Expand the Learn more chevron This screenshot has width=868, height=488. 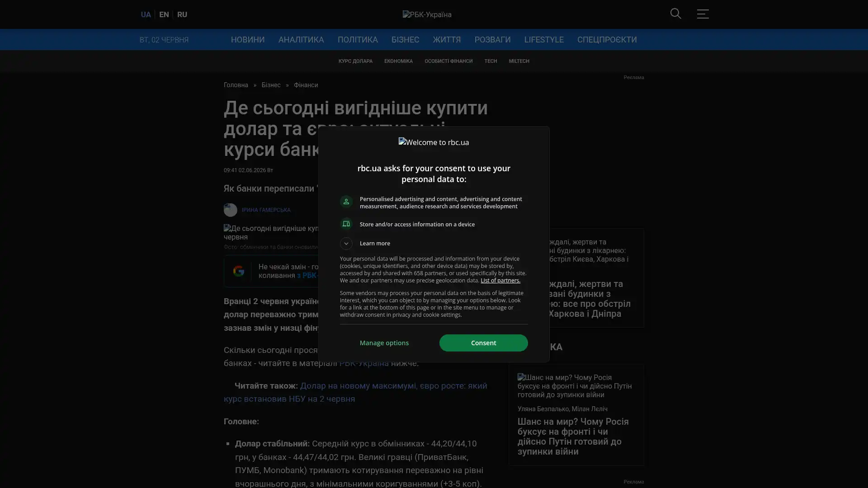(x=346, y=244)
